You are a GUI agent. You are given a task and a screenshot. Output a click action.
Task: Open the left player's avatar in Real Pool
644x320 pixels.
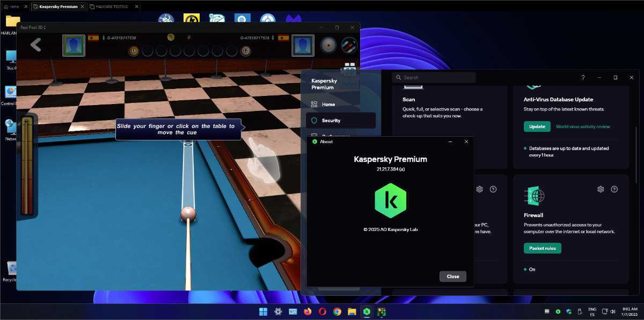point(73,46)
